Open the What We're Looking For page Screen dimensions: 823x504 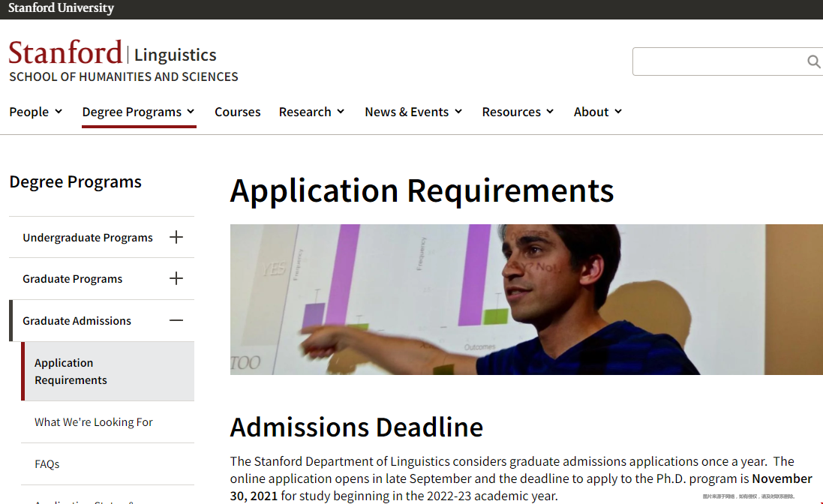(94, 422)
